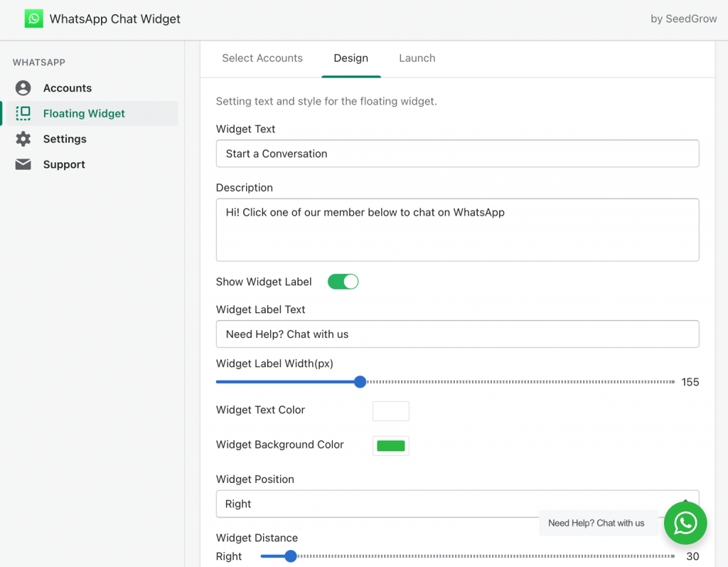Click the "Need Help? Chat with us" preview label
Image resolution: width=728 pixels, height=567 pixels.
point(599,523)
